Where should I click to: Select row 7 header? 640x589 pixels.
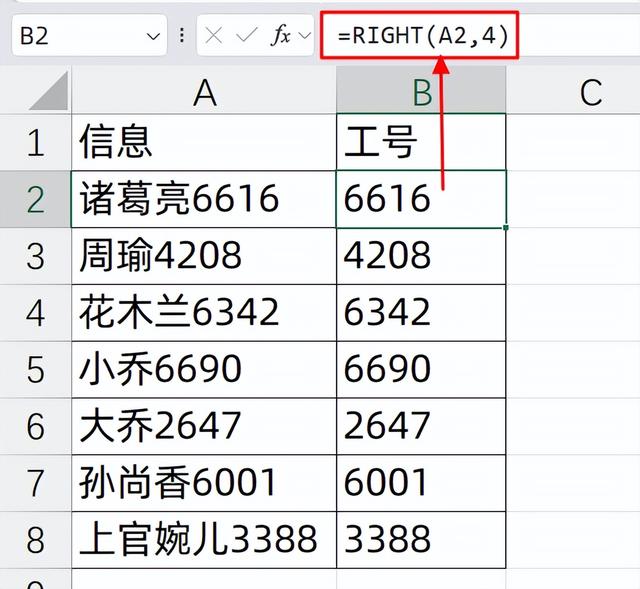36,483
